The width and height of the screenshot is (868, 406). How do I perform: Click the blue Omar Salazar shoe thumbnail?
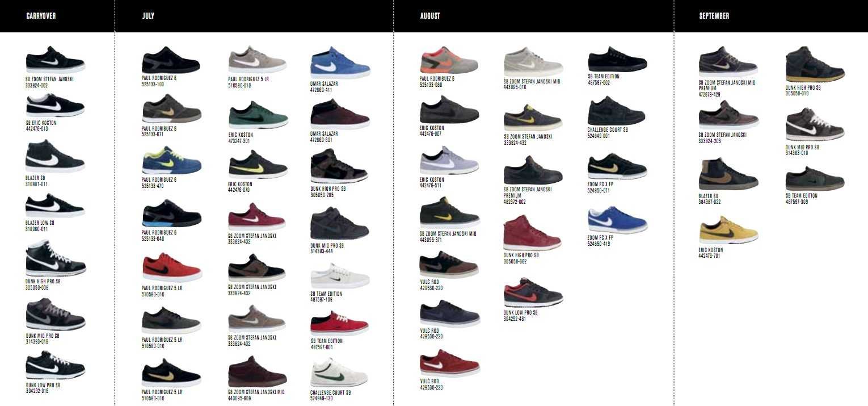tap(340, 62)
